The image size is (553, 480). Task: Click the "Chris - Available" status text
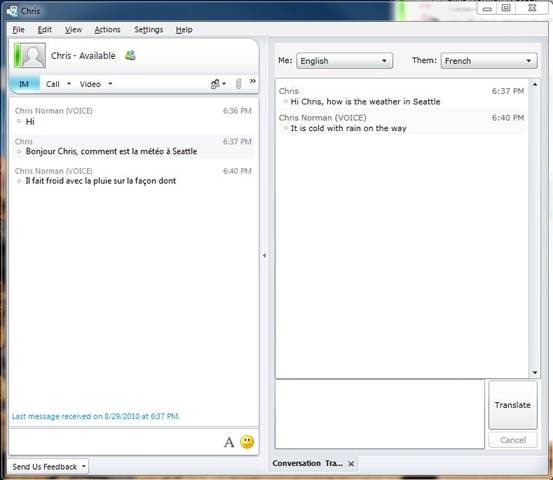pos(83,56)
